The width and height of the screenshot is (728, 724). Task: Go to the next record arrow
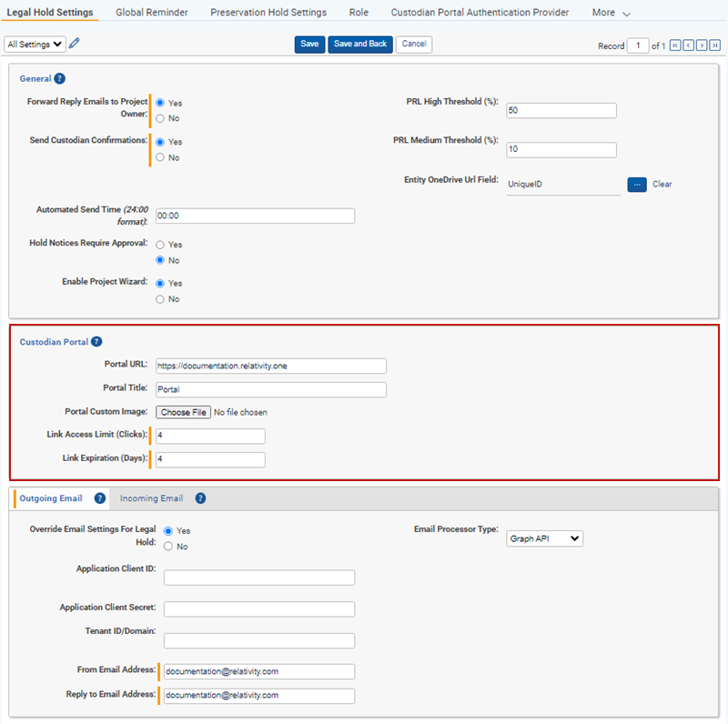coord(702,45)
